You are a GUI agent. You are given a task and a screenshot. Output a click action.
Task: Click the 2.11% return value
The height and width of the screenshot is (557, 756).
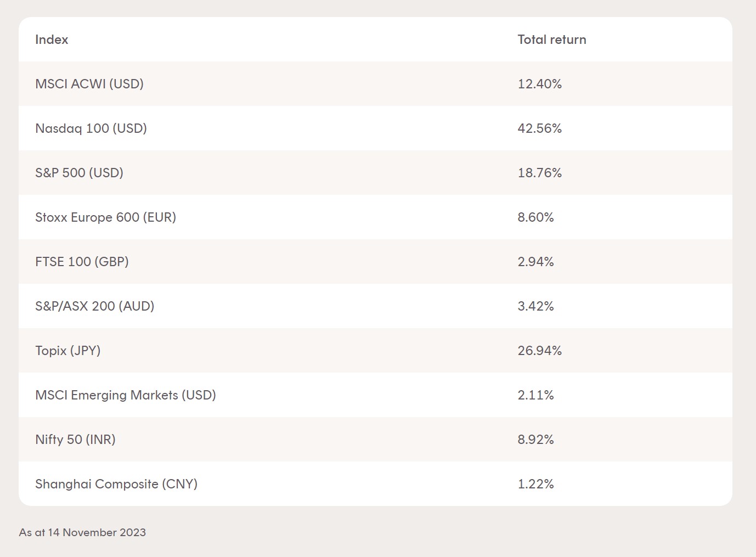(535, 395)
